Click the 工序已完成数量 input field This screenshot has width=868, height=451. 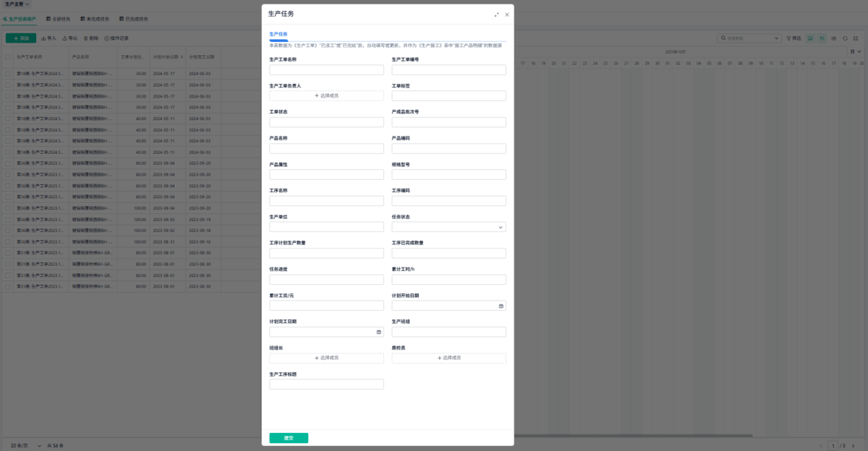coord(448,253)
